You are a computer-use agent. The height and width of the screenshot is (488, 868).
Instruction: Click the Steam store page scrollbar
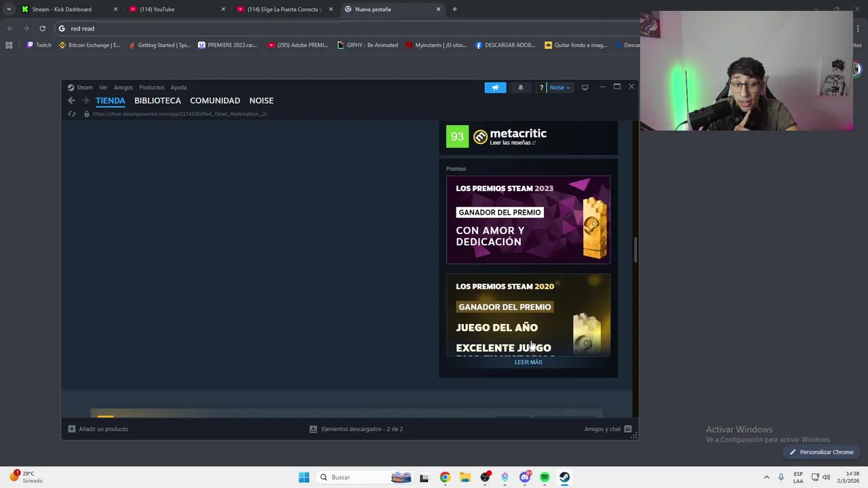635,250
